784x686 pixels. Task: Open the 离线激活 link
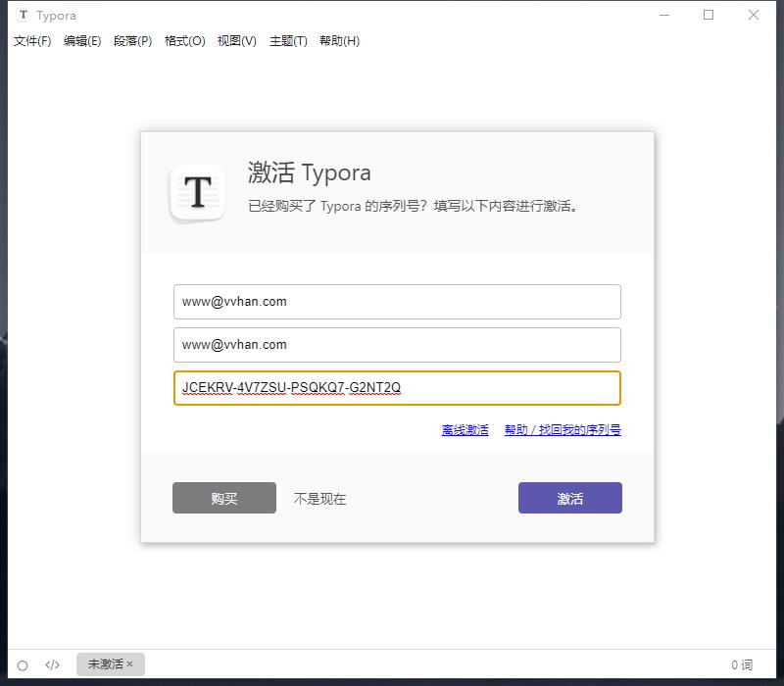(465, 430)
